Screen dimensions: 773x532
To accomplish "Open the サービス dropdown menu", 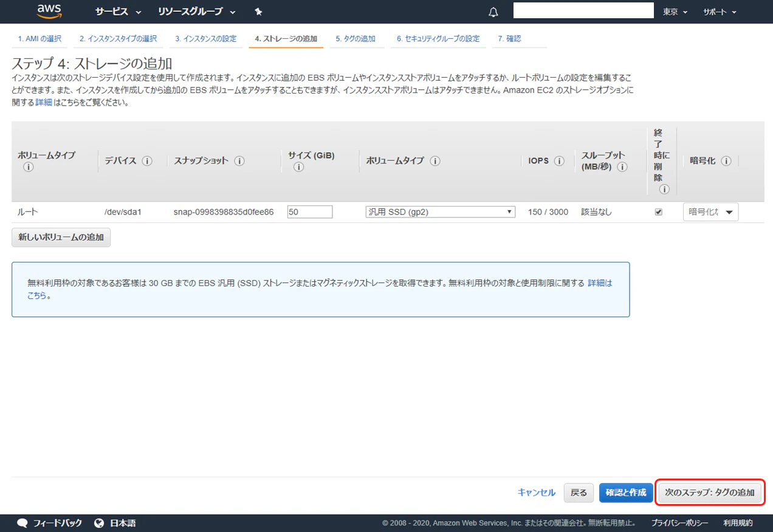I will [x=118, y=12].
